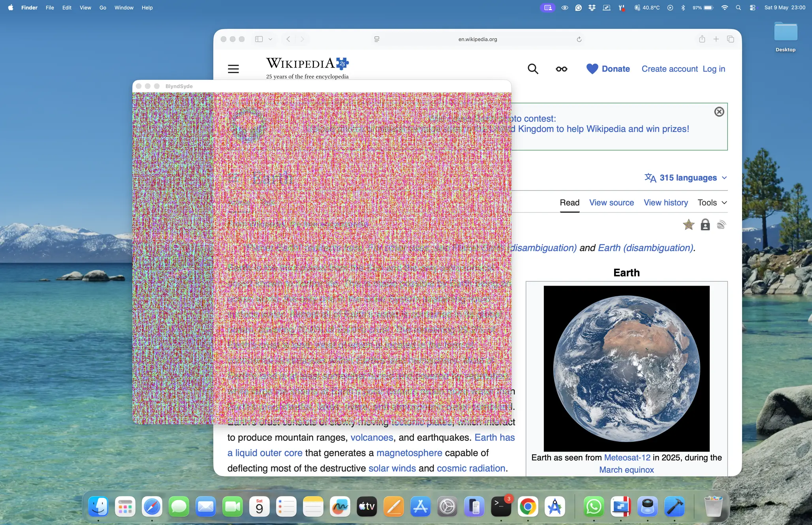The width and height of the screenshot is (812, 525).
Task: Open the Desktop folder icon
Action: click(x=786, y=37)
